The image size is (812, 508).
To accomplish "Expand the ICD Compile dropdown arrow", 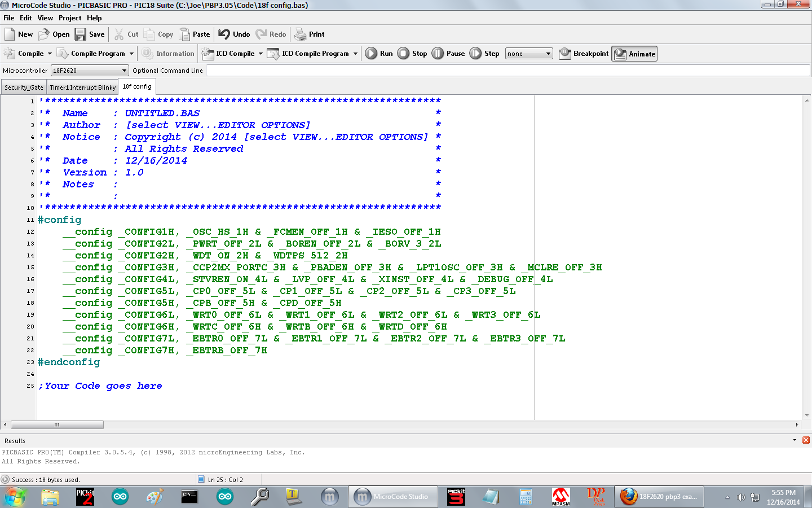I will click(261, 54).
